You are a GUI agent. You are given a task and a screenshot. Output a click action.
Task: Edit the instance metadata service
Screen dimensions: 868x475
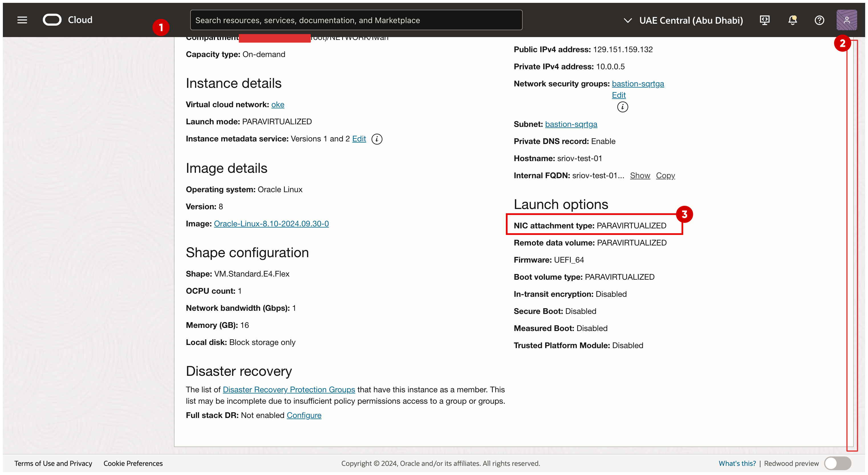coord(359,139)
